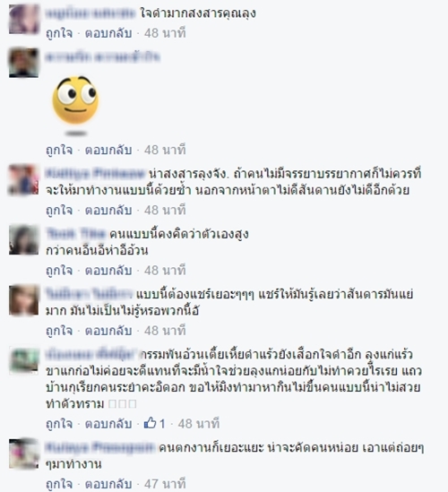Click the thumbs-up like count icon
448x492 pixels.
pyautogui.click(x=150, y=423)
